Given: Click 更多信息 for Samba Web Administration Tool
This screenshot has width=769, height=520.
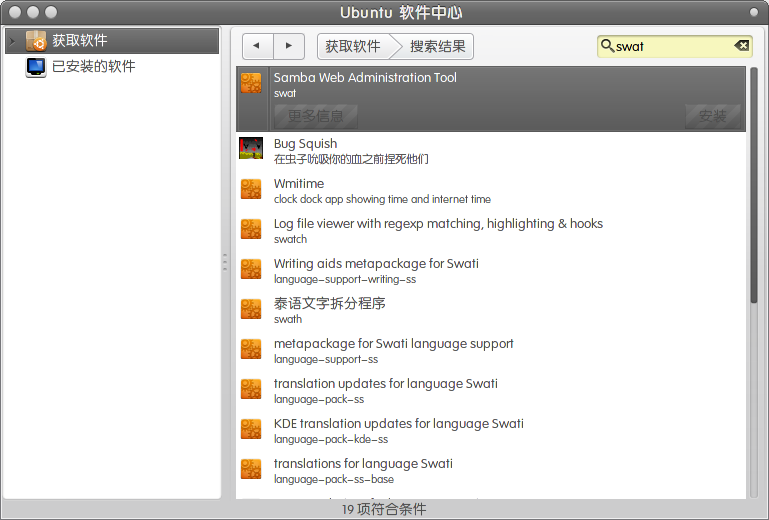Looking at the screenshot, I should (x=315, y=116).
